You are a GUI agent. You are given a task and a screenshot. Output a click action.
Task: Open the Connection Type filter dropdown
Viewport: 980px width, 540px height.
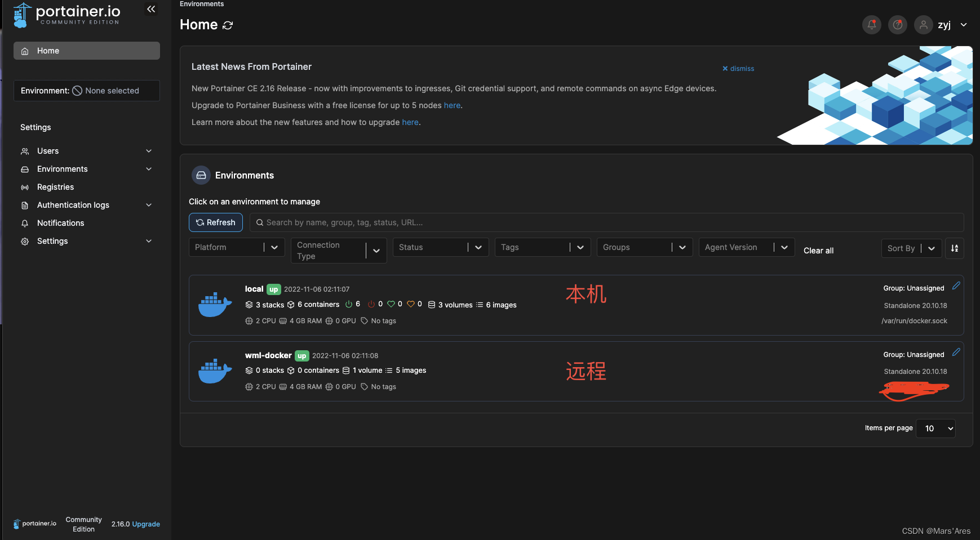[x=339, y=251]
